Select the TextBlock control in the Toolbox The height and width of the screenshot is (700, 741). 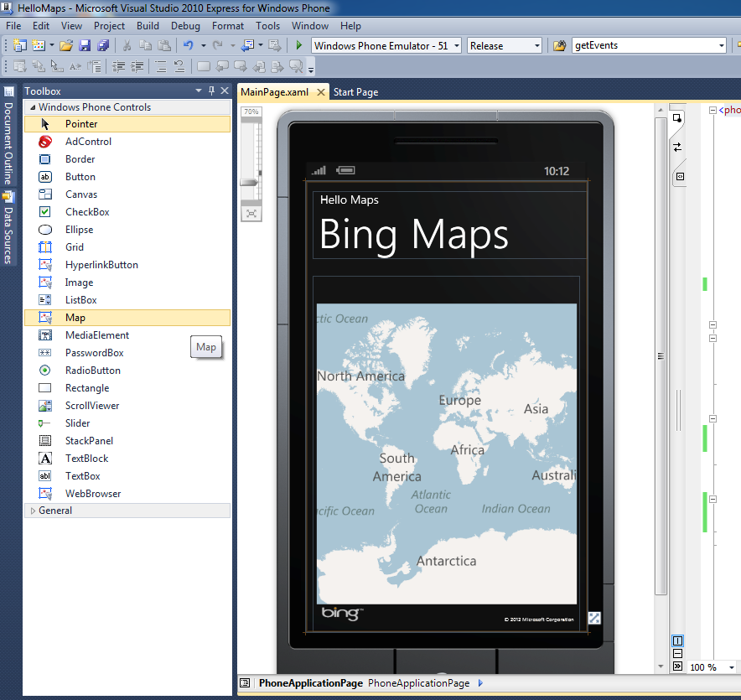click(x=127, y=459)
